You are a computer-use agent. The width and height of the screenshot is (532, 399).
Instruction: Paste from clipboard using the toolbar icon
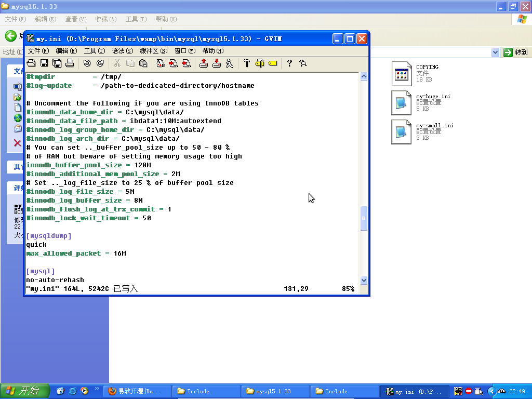click(143, 63)
